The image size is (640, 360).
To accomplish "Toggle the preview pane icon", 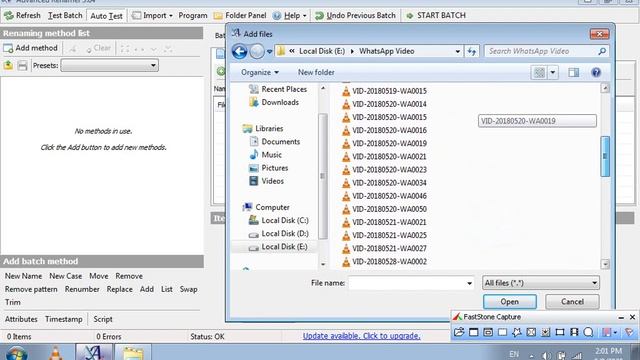I will [x=573, y=73].
